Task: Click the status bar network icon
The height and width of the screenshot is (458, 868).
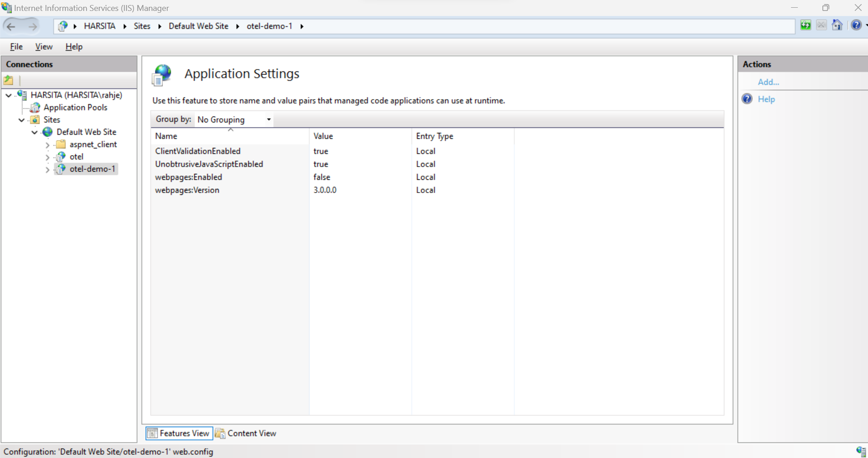Action: [x=860, y=451]
